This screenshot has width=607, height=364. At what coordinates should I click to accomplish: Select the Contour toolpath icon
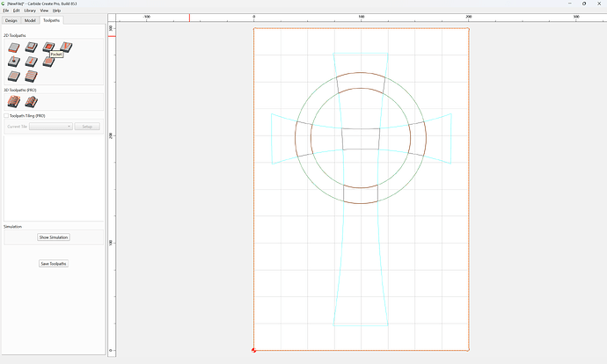point(14,47)
